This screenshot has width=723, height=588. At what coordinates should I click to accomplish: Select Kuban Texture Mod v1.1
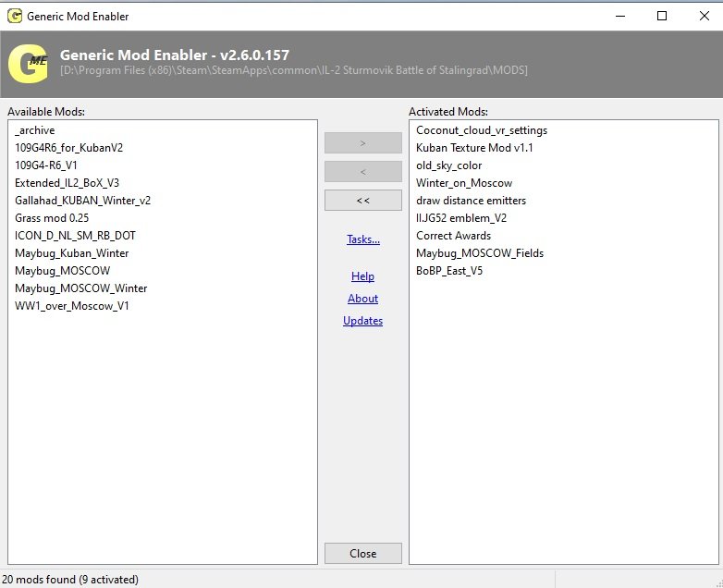(474, 148)
